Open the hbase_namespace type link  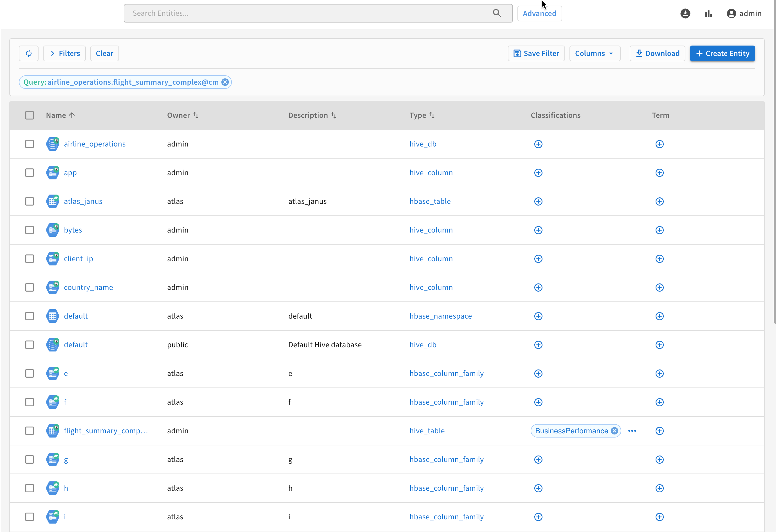[x=440, y=316]
